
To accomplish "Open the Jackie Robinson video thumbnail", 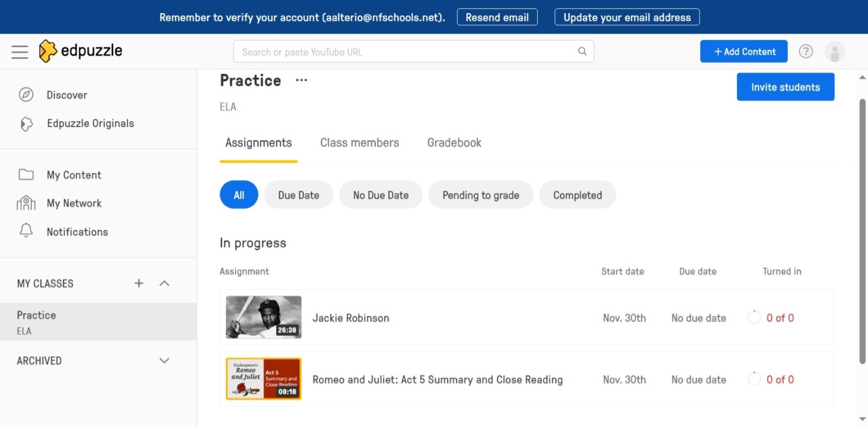I will tap(264, 317).
